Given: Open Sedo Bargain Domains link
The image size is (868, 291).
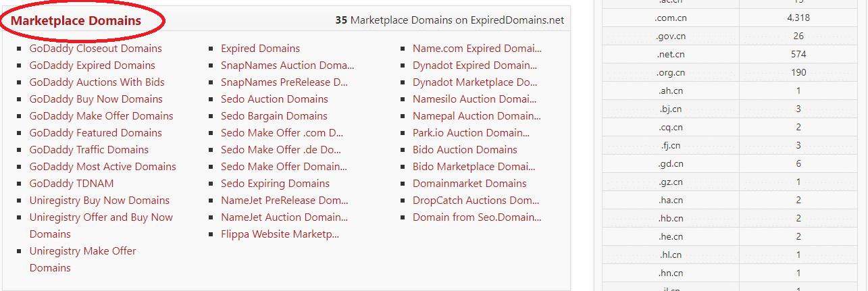Looking at the screenshot, I should pyautogui.click(x=274, y=116).
